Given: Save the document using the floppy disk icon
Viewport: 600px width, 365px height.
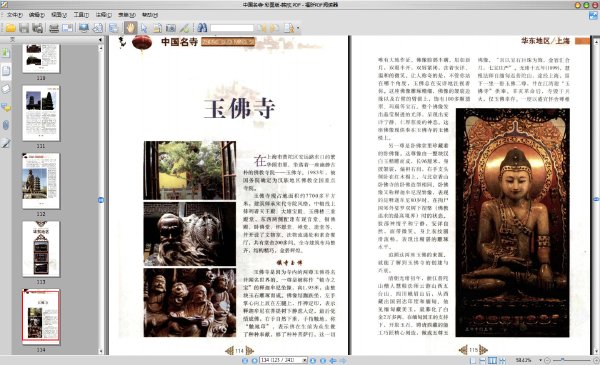Looking at the screenshot, I should tap(24, 28).
